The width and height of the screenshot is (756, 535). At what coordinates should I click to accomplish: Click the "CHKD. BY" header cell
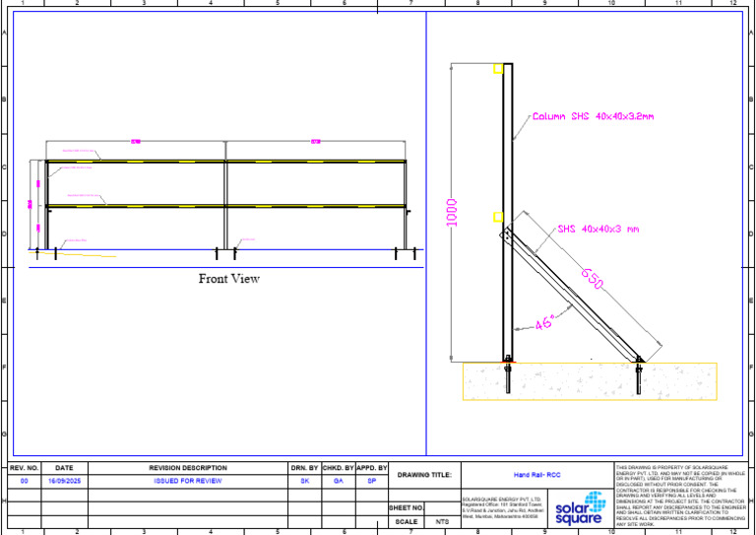[339, 468]
